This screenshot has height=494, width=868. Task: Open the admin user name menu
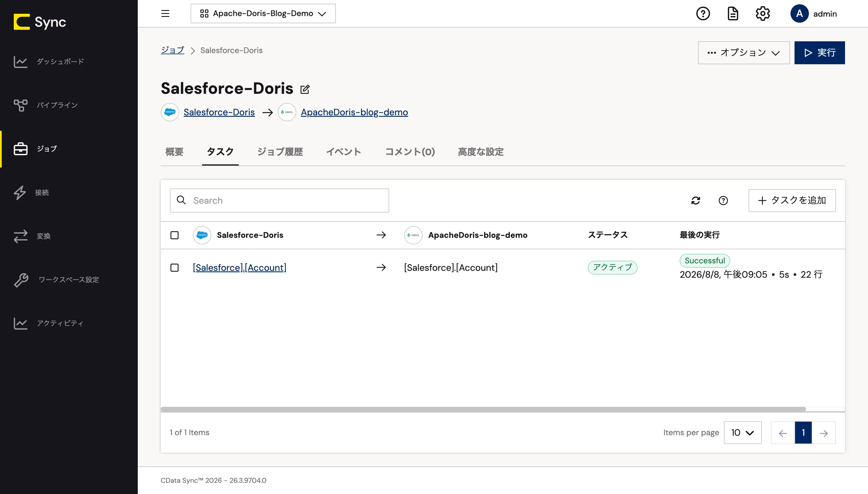(x=825, y=14)
